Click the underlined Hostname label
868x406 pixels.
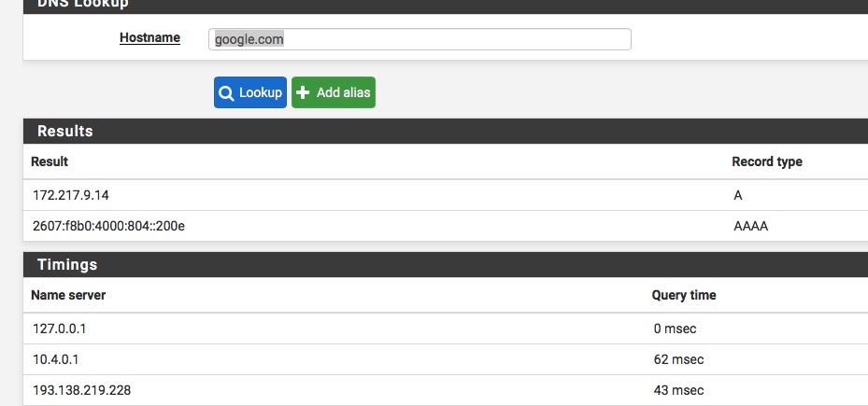pyautogui.click(x=150, y=37)
